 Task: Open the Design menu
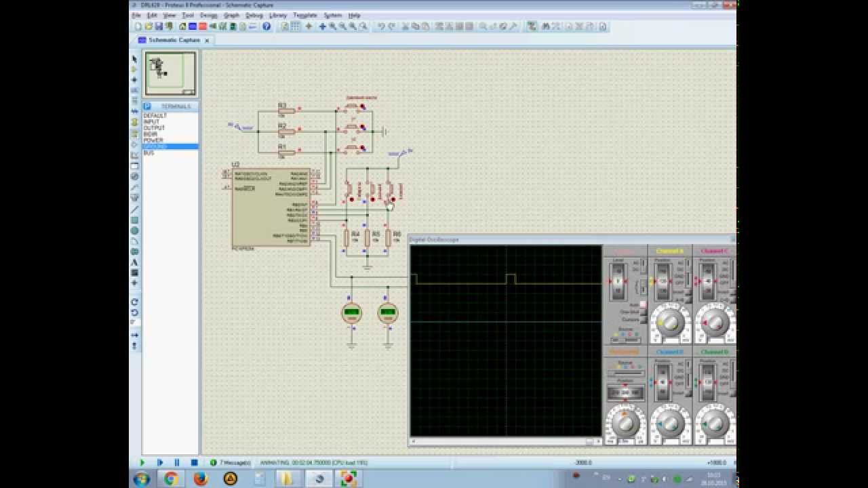pos(209,15)
